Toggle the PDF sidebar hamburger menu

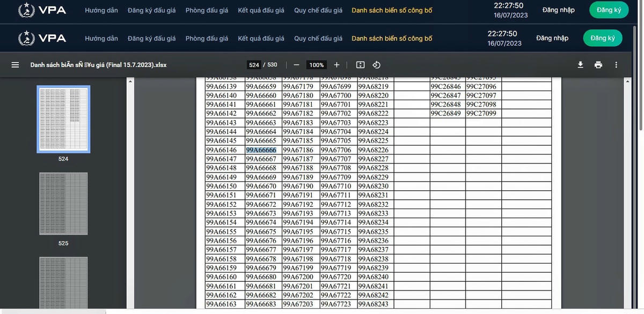pos(15,65)
